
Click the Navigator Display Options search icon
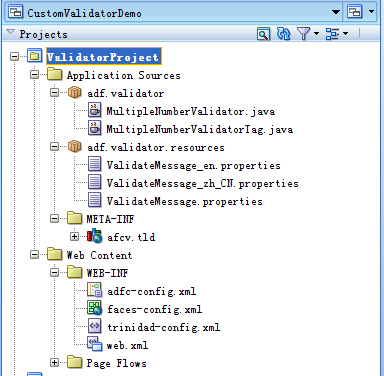tap(263, 34)
